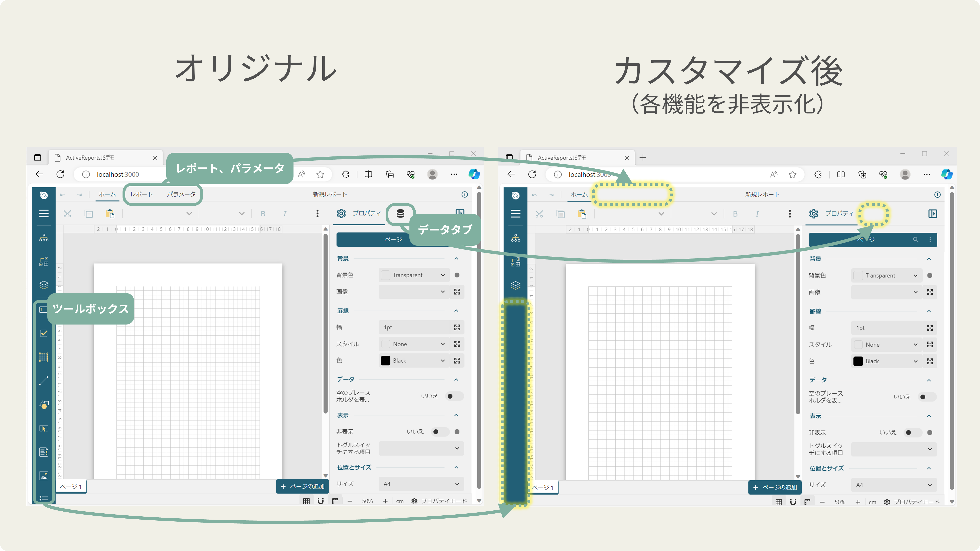Switch to the レポート tab
The height and width of the screenshot is (551, 980).
142,194
